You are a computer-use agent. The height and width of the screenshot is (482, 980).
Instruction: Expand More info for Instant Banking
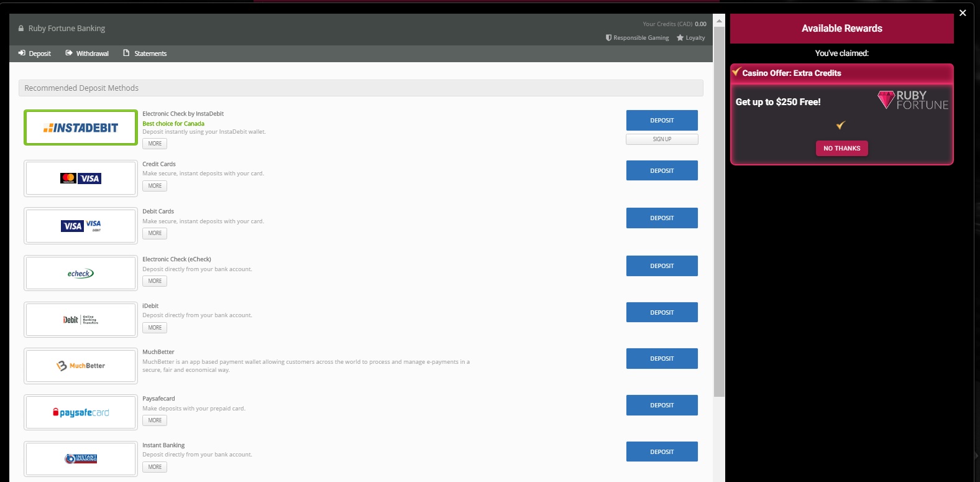pos(155,467)
